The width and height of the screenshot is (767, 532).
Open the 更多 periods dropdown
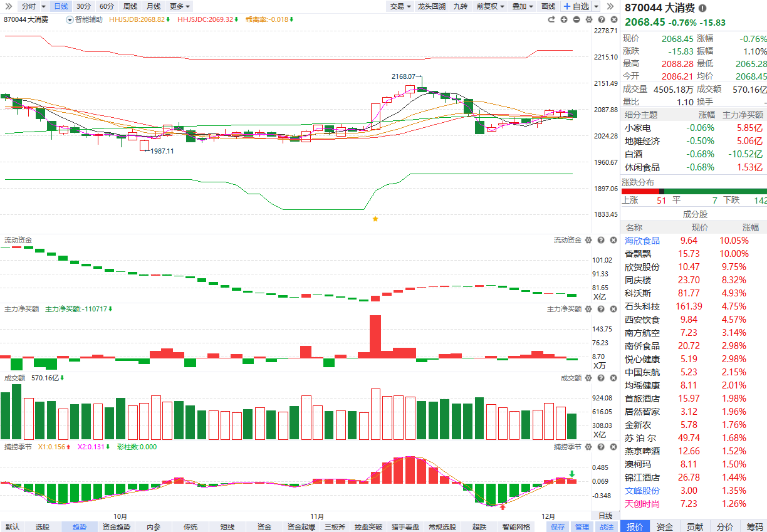(180, 6)
